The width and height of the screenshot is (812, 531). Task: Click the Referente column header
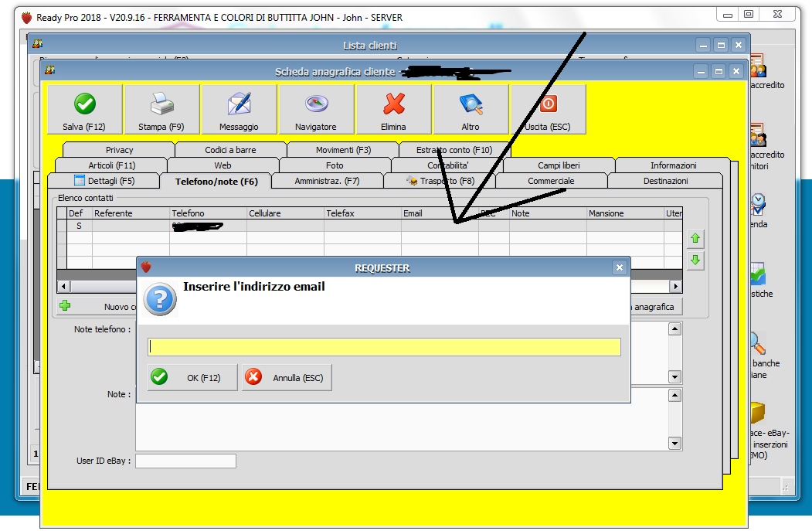pyautogui.click(x=131, y=213)
